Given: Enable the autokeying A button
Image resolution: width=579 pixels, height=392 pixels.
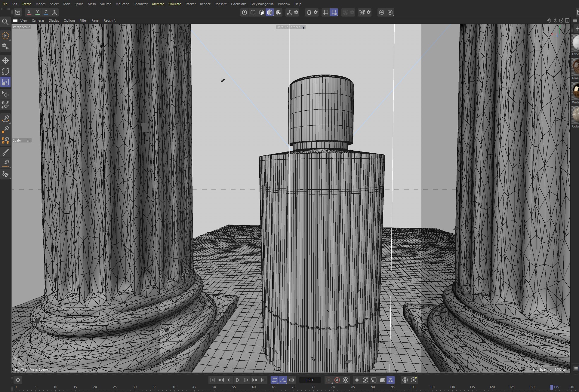Looking at the screenshot, I should (337, 380).
